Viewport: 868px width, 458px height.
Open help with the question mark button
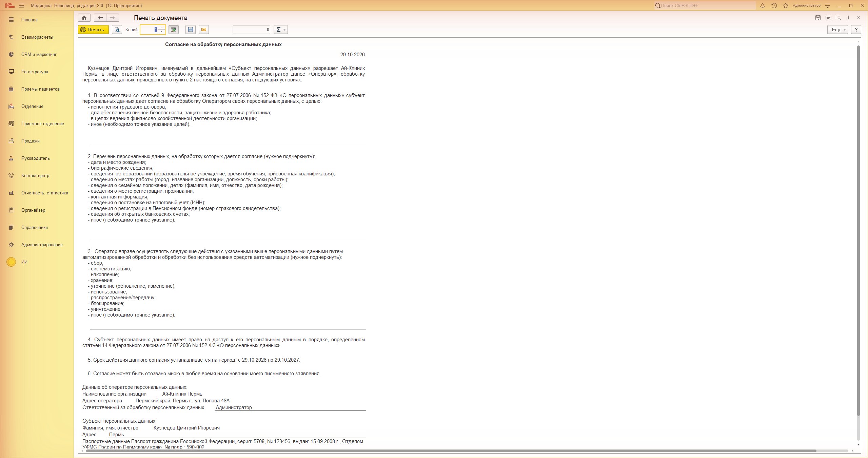[856, 30]
